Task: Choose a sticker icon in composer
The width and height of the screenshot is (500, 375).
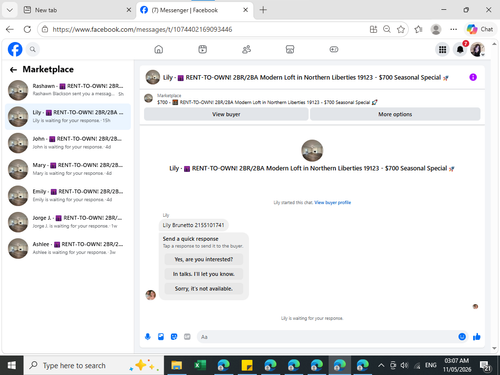Action: point(174,337)
